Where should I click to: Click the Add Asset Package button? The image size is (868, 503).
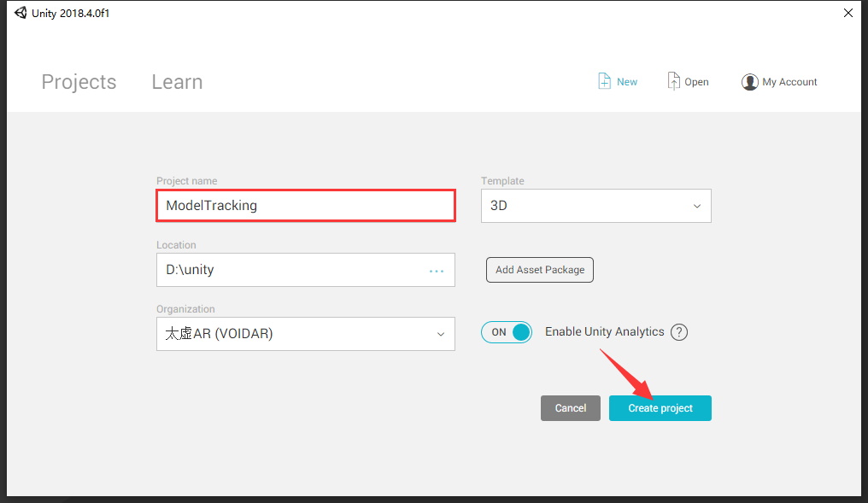[540, 270]
